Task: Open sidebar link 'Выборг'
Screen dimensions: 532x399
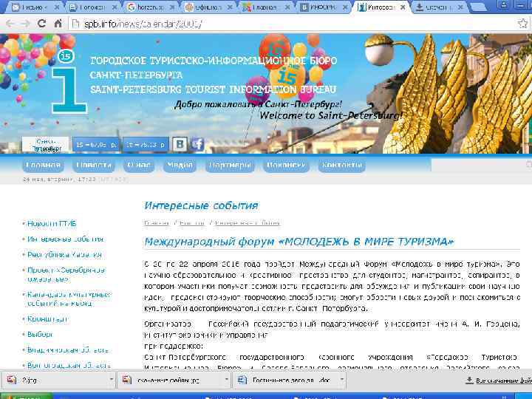Action: tap(40, 334)
